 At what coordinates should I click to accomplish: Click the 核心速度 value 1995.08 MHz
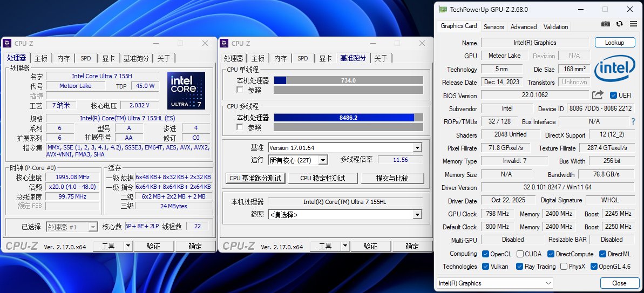73,177
